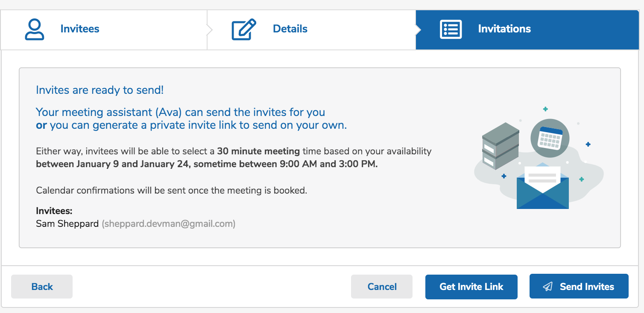Click the Invitees person icon
The height and width of the screenshot is (313, 644).
[x=34, y=29]
